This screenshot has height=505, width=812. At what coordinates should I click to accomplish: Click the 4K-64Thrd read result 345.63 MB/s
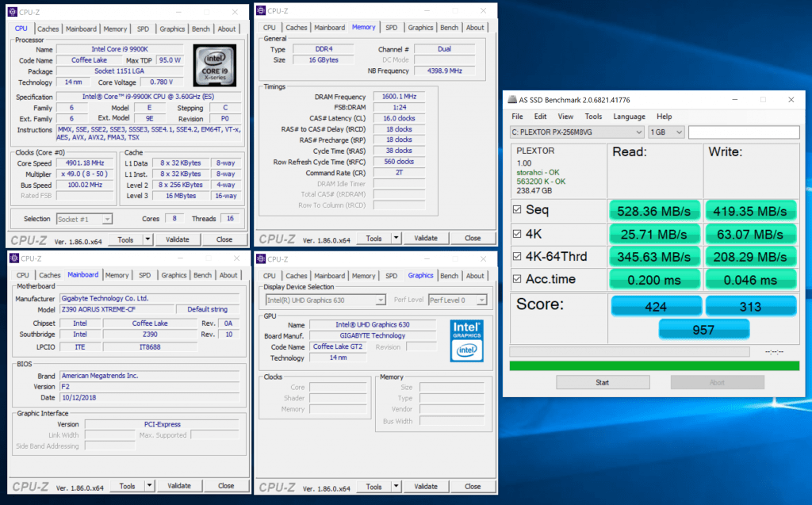[654, 257]
